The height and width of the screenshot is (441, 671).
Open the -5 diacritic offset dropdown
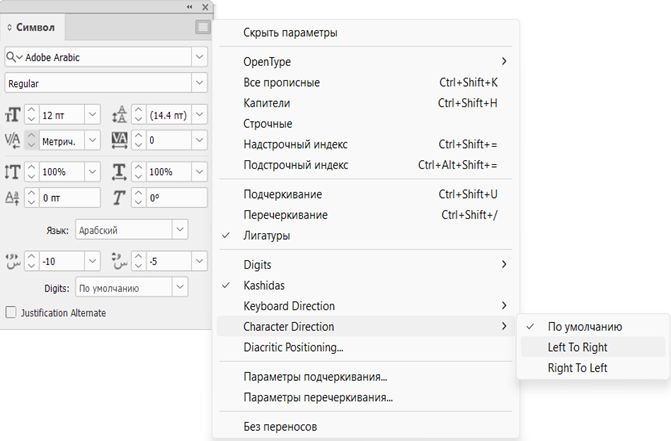pos(199,261)
